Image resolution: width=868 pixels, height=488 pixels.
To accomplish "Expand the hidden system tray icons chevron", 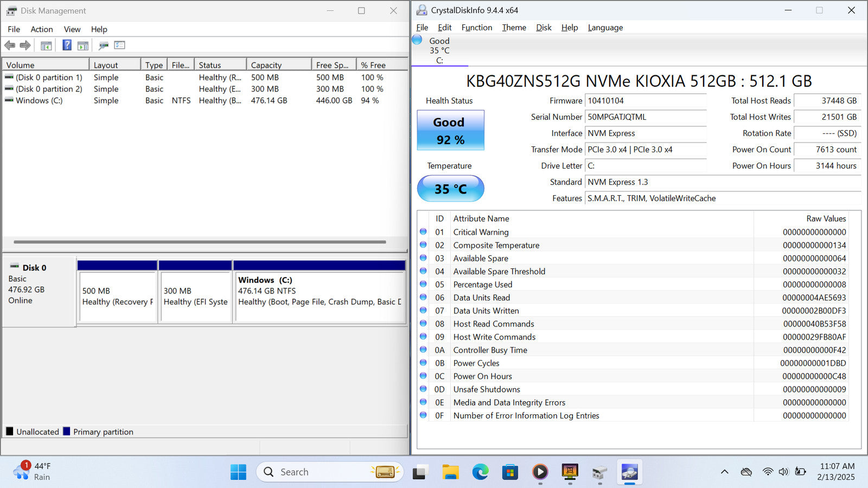I will click(724, 472).
